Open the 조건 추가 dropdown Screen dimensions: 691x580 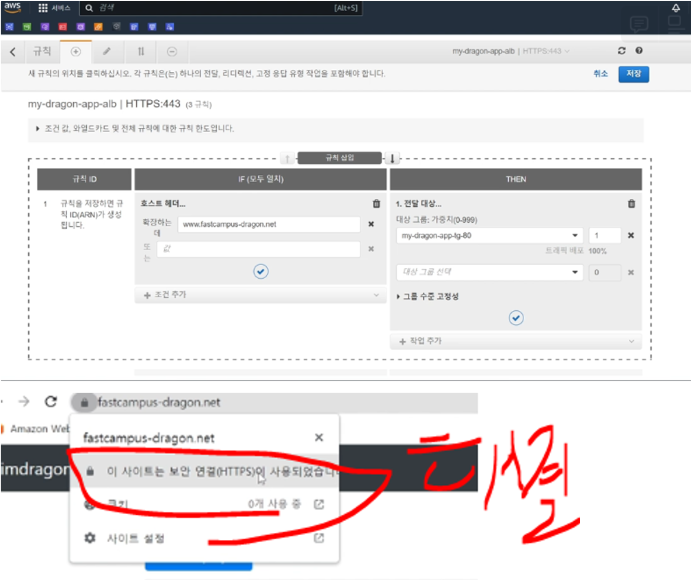260,295
